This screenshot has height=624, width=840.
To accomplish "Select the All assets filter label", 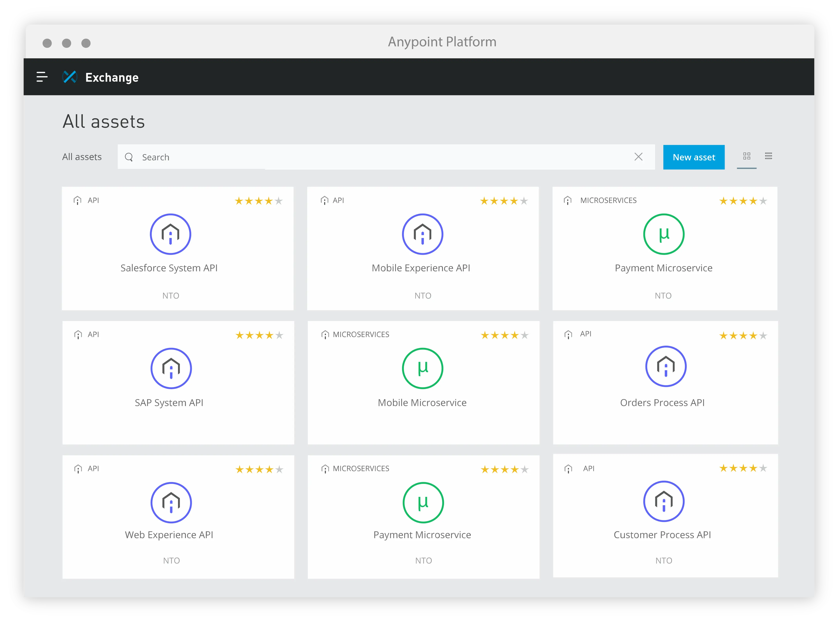I will 82,157.
